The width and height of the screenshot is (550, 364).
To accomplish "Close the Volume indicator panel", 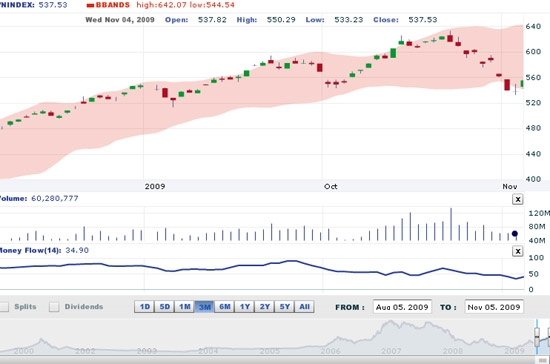I will coord(517,199).
